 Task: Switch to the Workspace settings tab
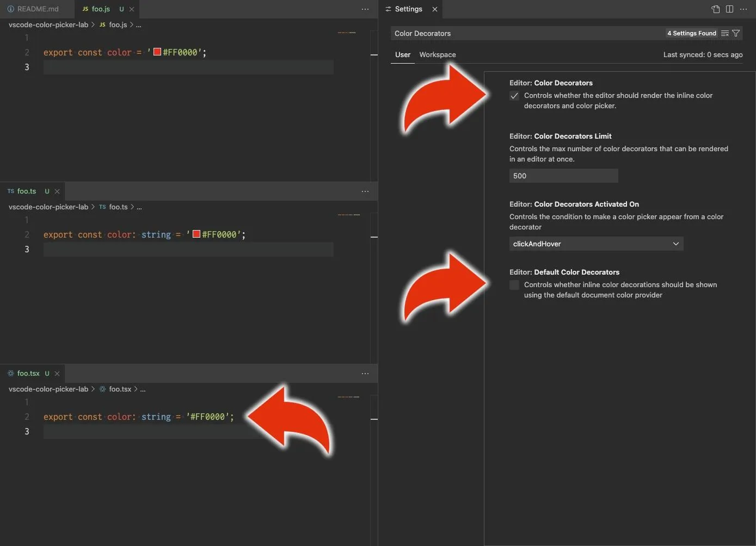tap(438, 55)
